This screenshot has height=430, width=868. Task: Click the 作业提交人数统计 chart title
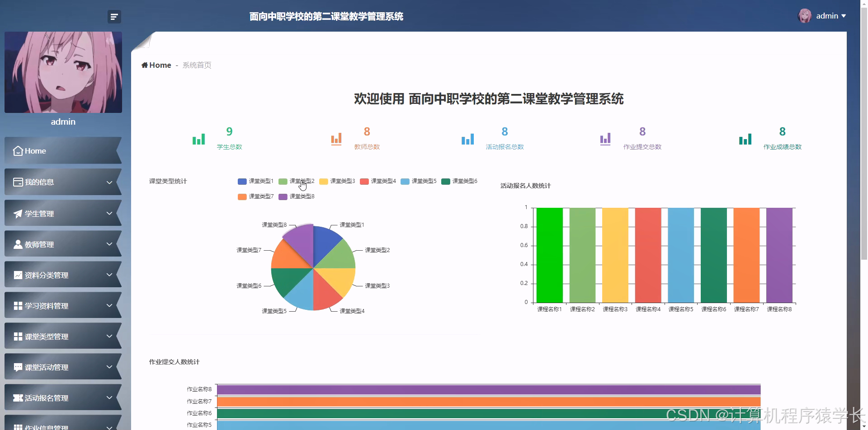point(174,362)
